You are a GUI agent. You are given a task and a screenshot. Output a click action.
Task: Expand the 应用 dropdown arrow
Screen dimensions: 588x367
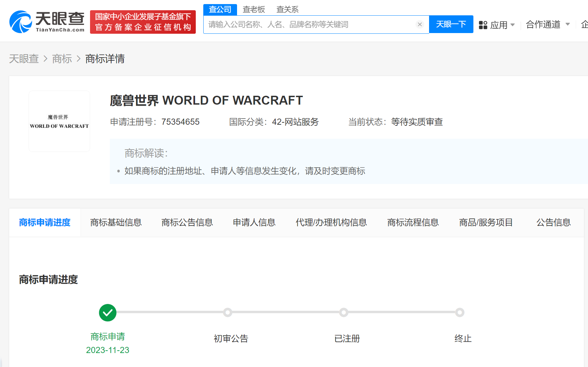[513, 25]
